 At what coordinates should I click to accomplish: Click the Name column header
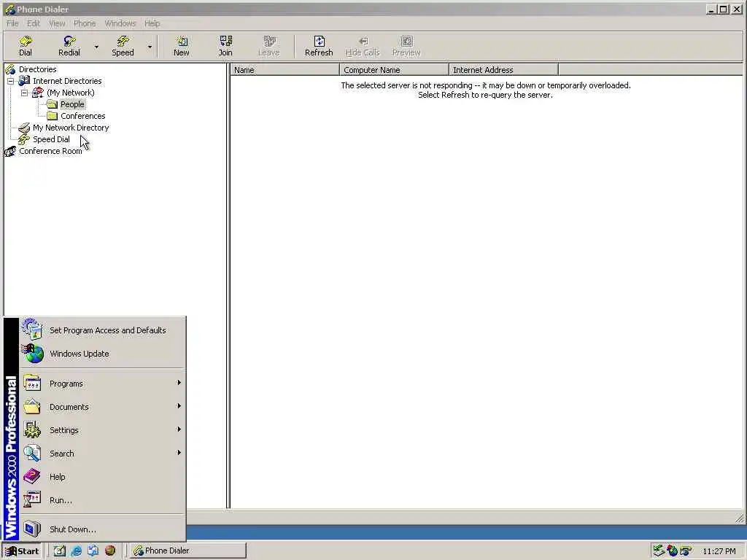pyautogui.click(x=285, y=70)
